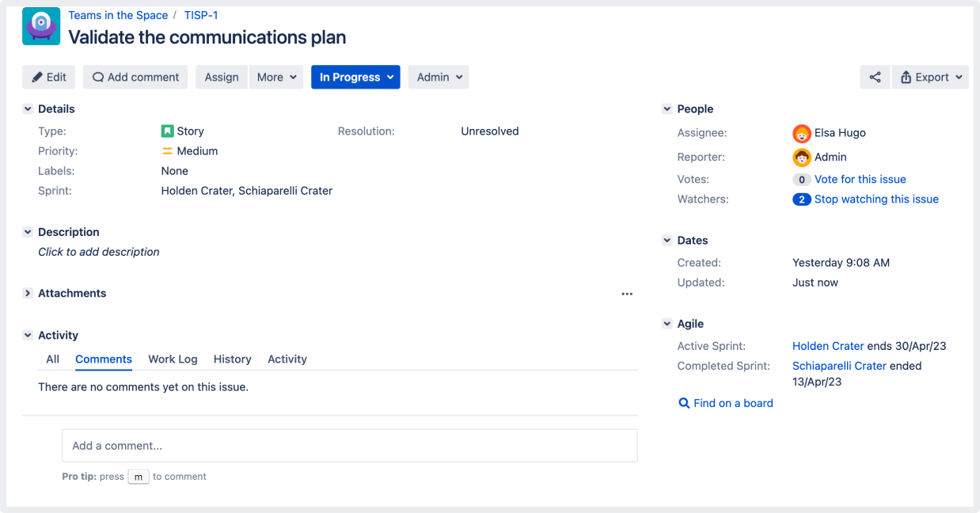
Task: Click the share icon near Export
Action: 875,77
